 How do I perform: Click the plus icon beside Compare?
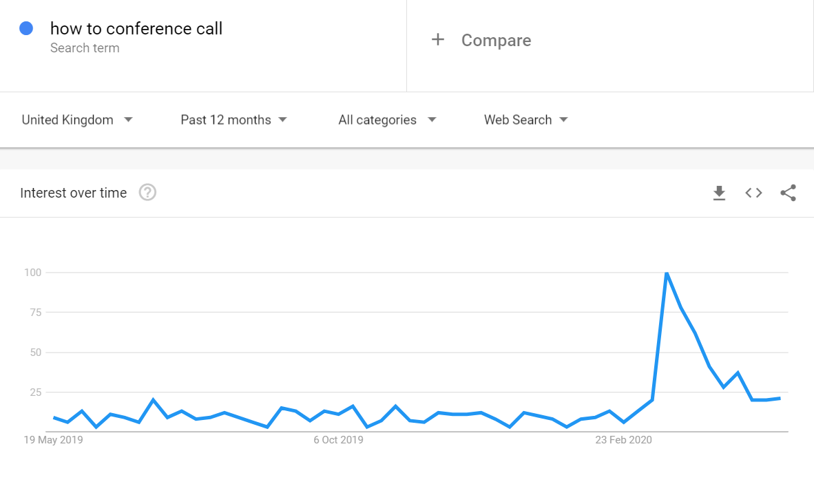coord(437,40)
